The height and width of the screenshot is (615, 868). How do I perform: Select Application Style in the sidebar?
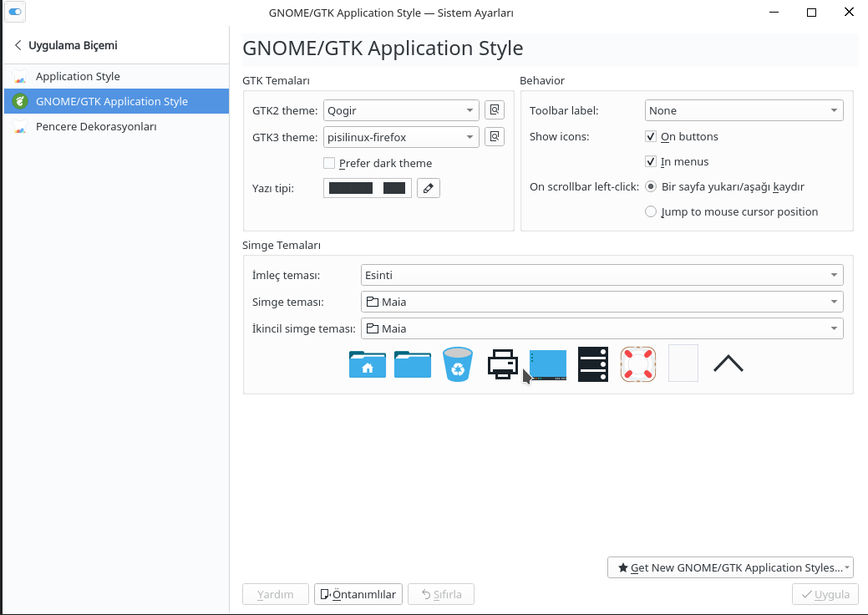tap(78, 76)
